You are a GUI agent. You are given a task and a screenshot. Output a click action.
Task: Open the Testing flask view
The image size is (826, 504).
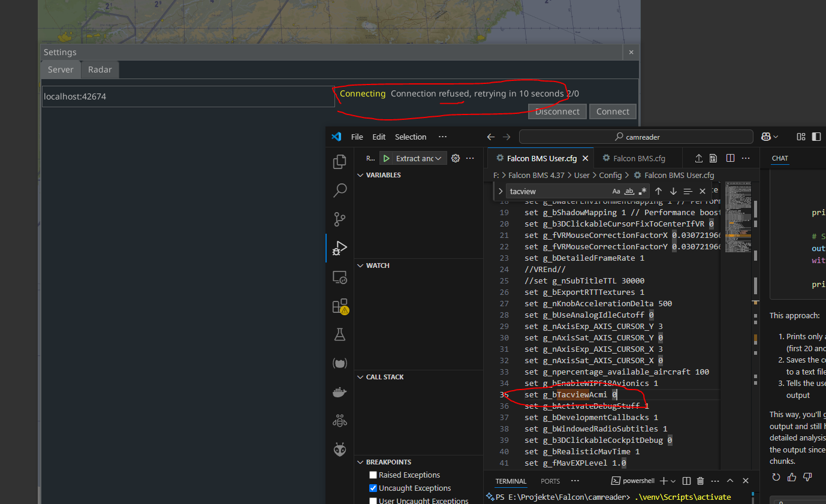click(340, 335)
